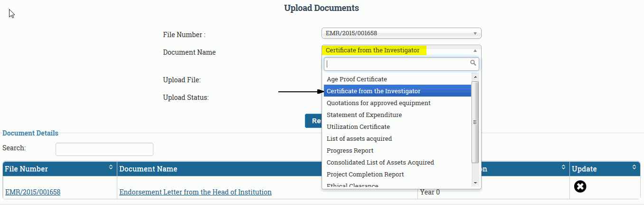The image size is (644, 205).
Task: Choose Certificate from the Investigator option
Action: [373, 91]
